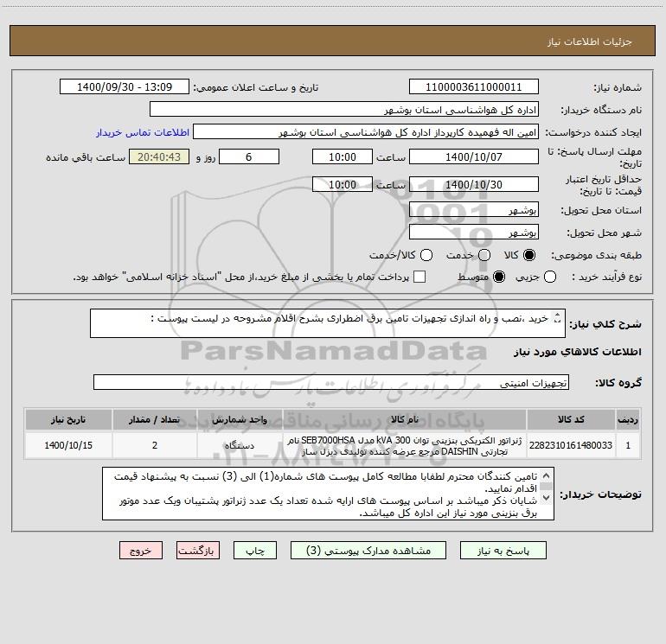Click the چاپ print button
The width and height of the screenshot is (666, 644).
(x=255, y=551)
